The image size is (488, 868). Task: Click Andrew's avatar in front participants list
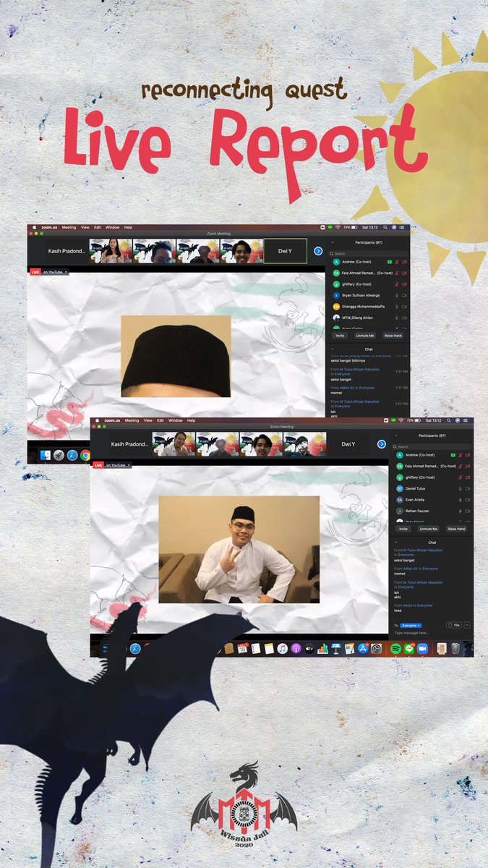point(400,455)
